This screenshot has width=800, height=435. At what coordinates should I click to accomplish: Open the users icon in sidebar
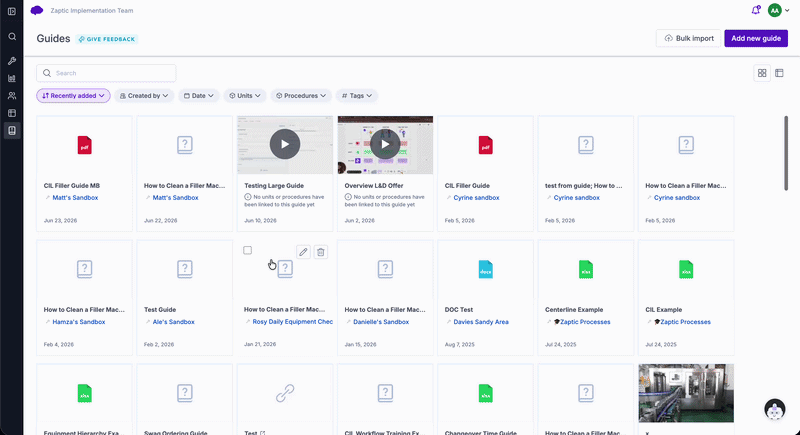click(12, 96)
